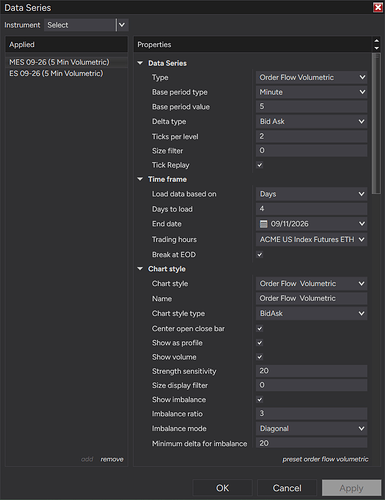Click the remove link

click(x=112, y=459)
